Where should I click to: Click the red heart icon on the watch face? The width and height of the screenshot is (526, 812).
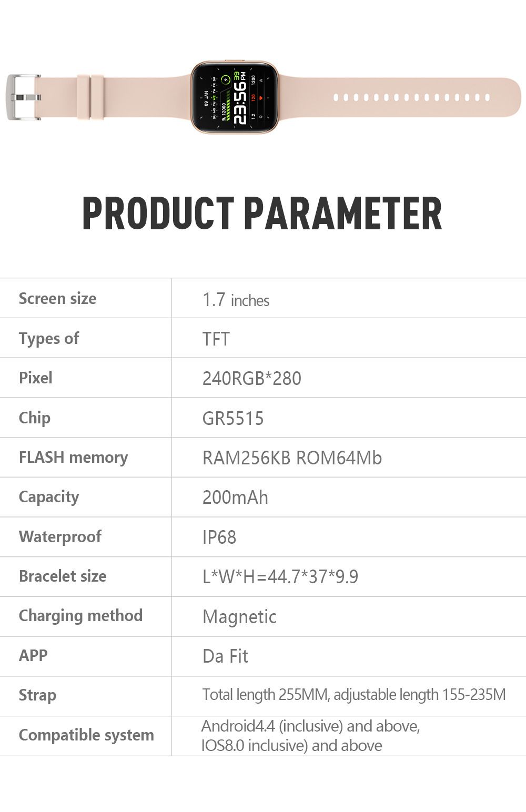click(261, 98)
